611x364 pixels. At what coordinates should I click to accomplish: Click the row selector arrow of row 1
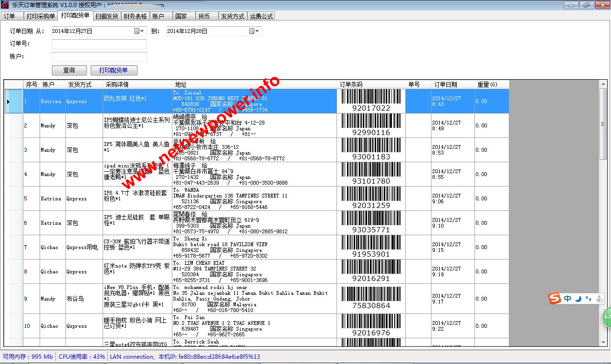13,101
